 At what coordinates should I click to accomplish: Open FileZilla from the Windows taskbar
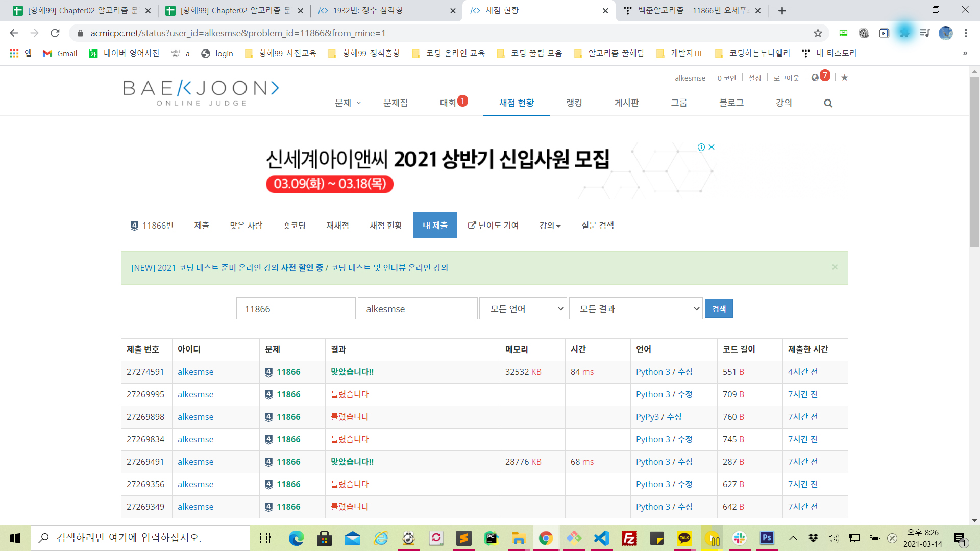click(x=629, y=538)
